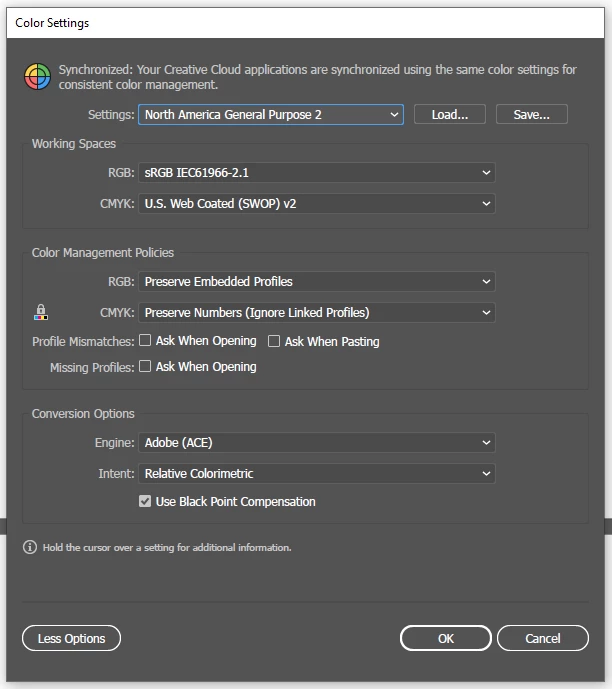Open the Settings preset dropdown
The image size is (612, 689).
271,115
